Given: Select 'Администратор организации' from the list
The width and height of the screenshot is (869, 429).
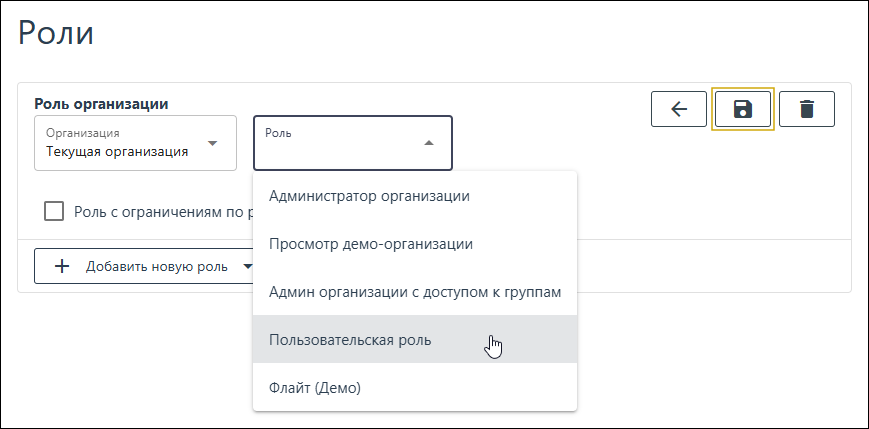Looking at the screenshot, I should point(369,196).
